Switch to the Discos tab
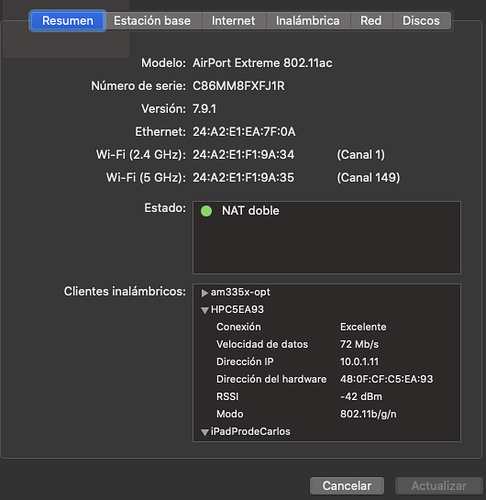Viewport: 486px width, 500px height. (421, 21)
